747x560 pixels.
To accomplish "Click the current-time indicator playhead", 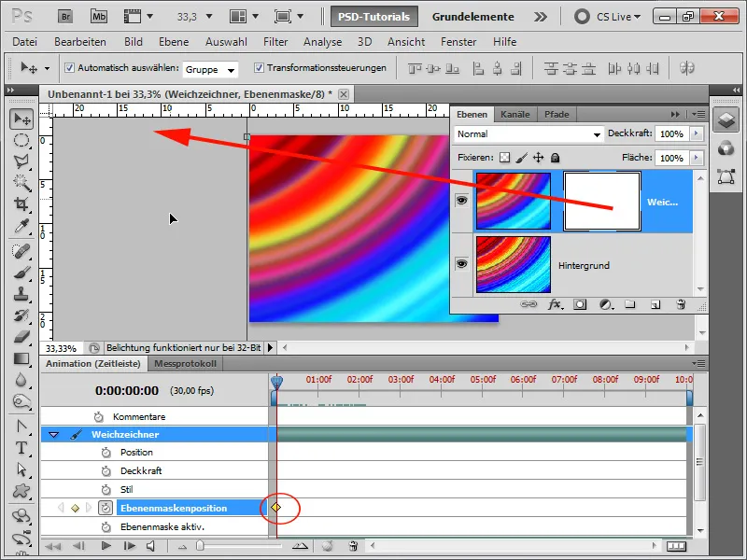I will pos(276,383).
